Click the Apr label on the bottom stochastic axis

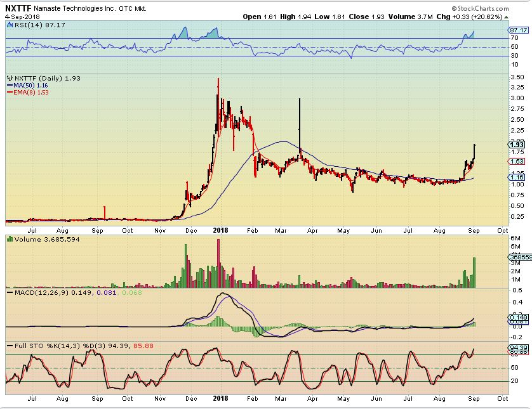pos(312,398)
